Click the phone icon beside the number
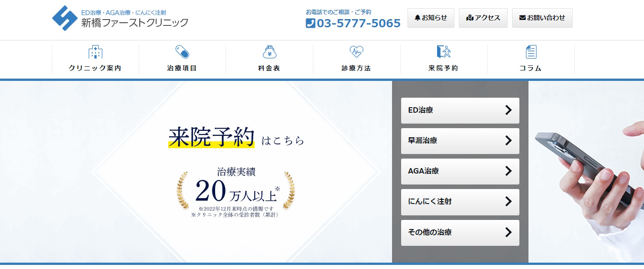 click(x=310, y=23)
